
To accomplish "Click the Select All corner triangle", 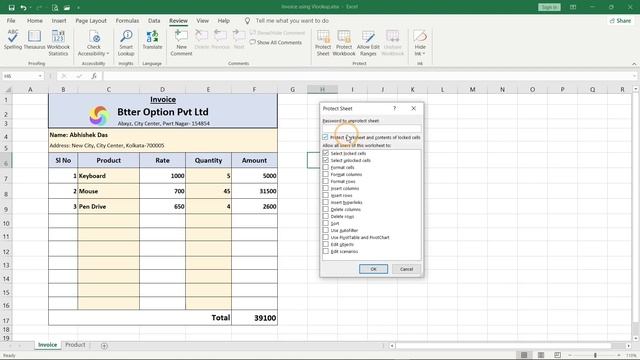I will [8, 89].
